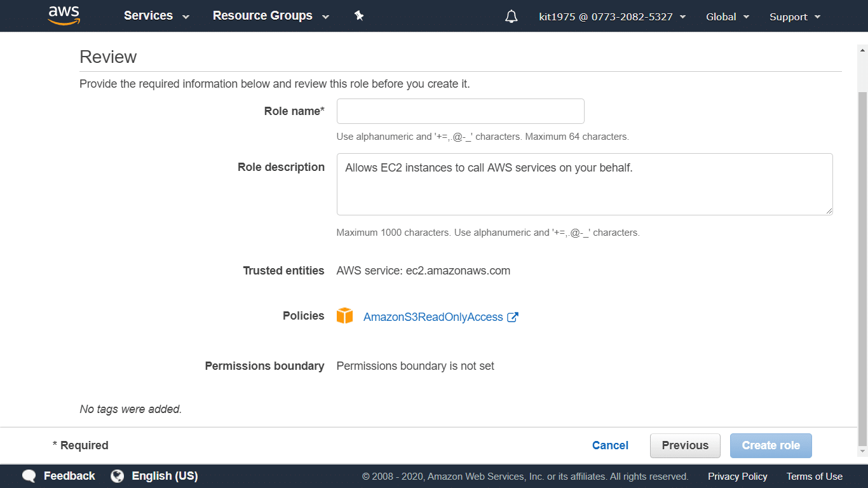
Task: Click the scrollbar down arrow
Action: (862, 451)
